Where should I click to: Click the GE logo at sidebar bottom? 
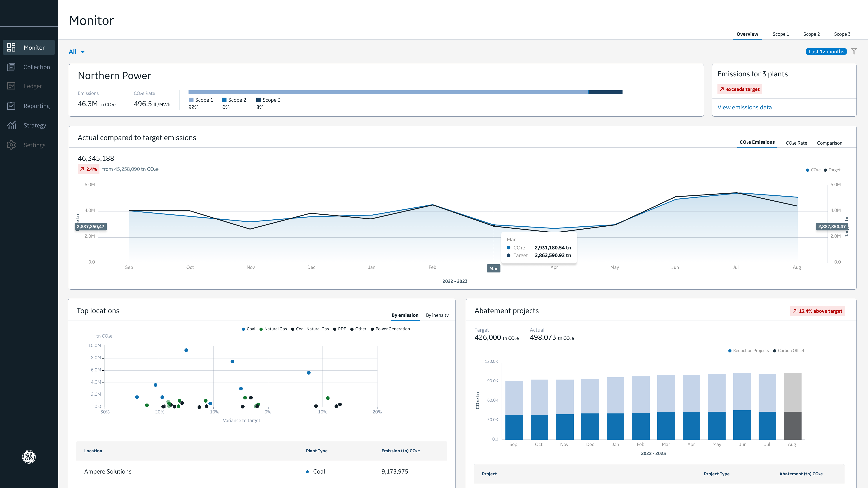point(29,457)
